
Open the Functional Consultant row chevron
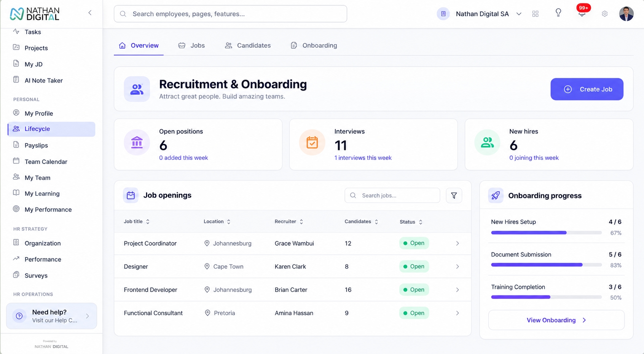pos(457,313)
